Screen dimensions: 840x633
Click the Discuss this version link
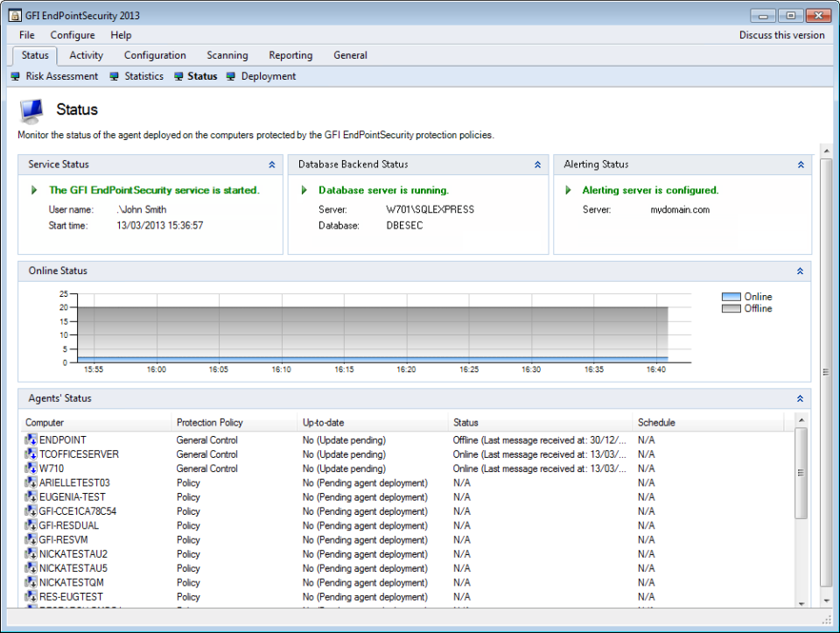(x=781, y=35)
